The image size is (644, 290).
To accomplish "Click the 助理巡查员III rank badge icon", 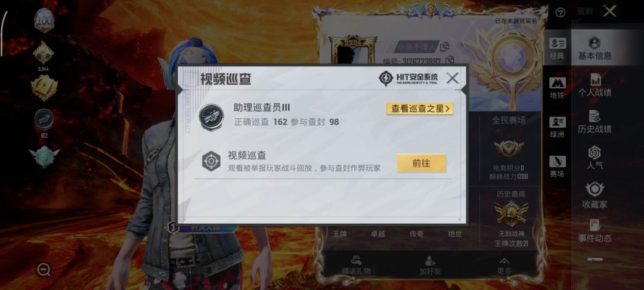I will [x=211, y=117].
